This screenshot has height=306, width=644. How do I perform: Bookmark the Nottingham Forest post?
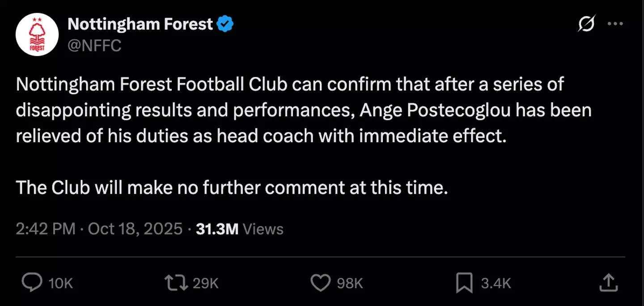pos(464,282)
